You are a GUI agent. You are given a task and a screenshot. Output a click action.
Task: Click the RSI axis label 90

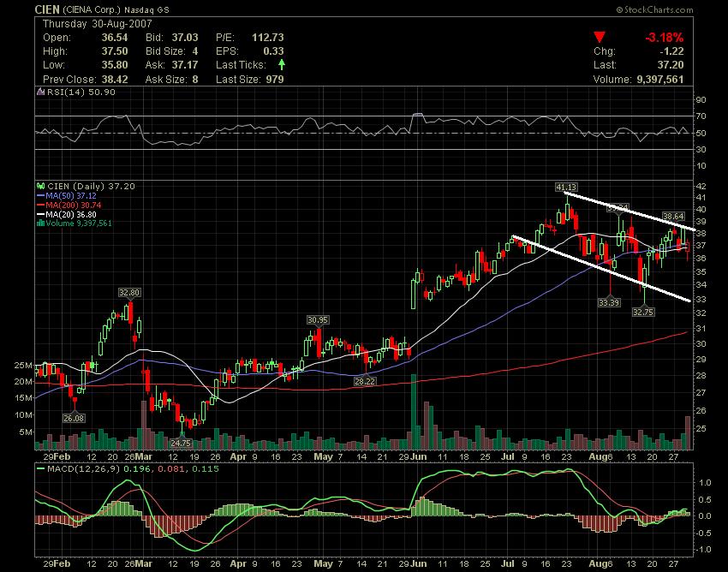point(701,100)
